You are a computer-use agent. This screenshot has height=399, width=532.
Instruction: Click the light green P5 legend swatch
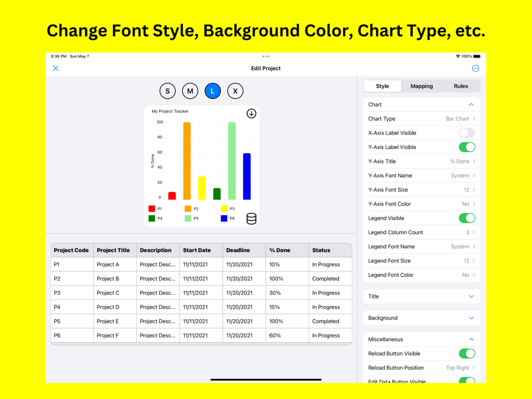(188, 218)
